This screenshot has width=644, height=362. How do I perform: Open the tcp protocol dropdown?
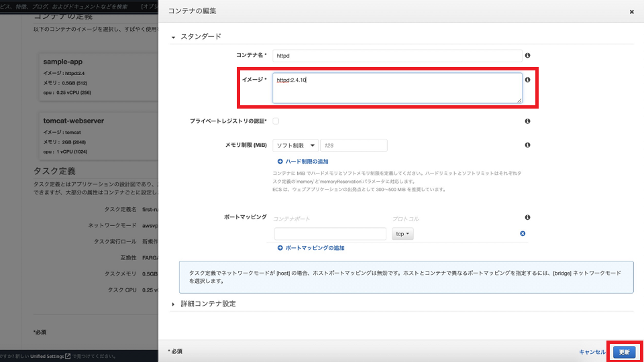[x=404, y=234]
